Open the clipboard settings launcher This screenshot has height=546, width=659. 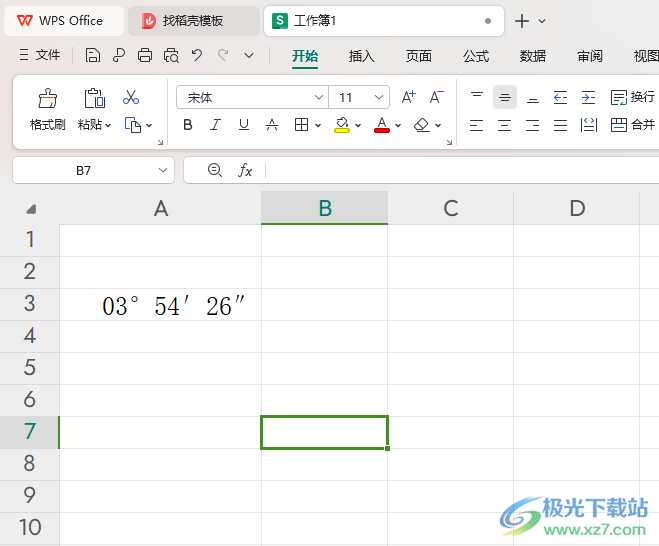click(160, 142)
